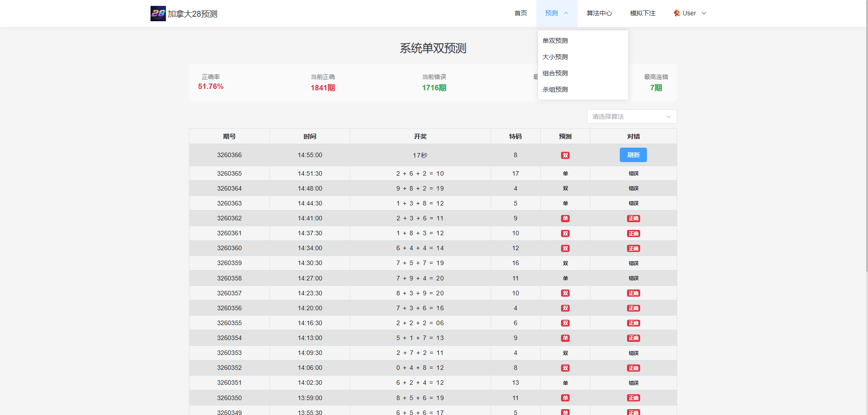This screenshot has width=868, height=415.
Task: Select 大小预测 from the dropdown menu
Action: 555,57
